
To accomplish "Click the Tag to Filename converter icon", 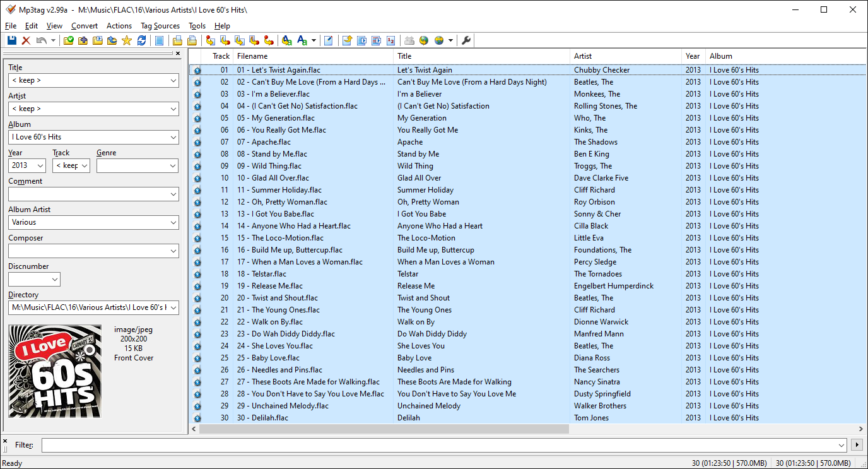I will pyautogui.click(x=210, y=40).
